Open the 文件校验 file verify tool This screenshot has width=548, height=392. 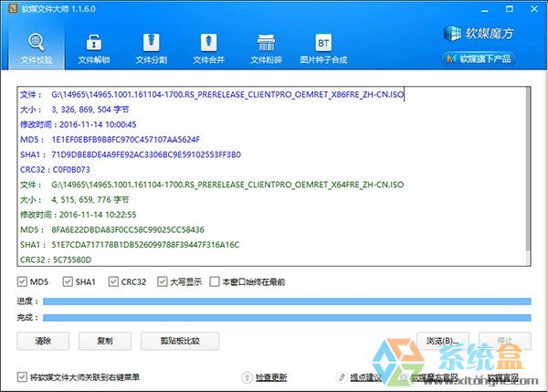point(36,49)
